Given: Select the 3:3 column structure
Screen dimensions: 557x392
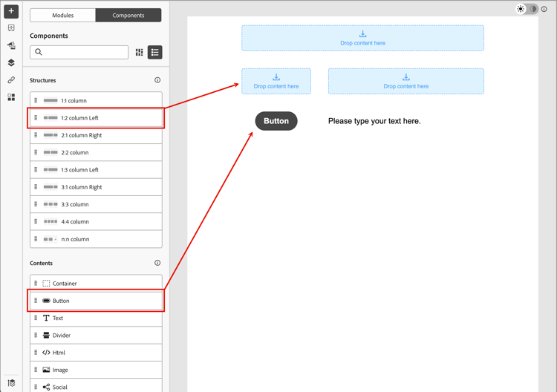Looking at the screenshot, I should [96, 204].
